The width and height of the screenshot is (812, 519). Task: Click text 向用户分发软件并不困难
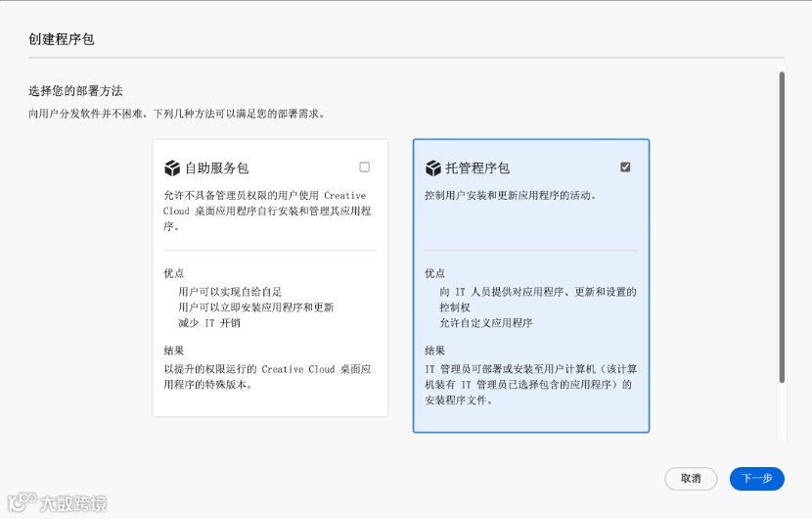[85, 114]
